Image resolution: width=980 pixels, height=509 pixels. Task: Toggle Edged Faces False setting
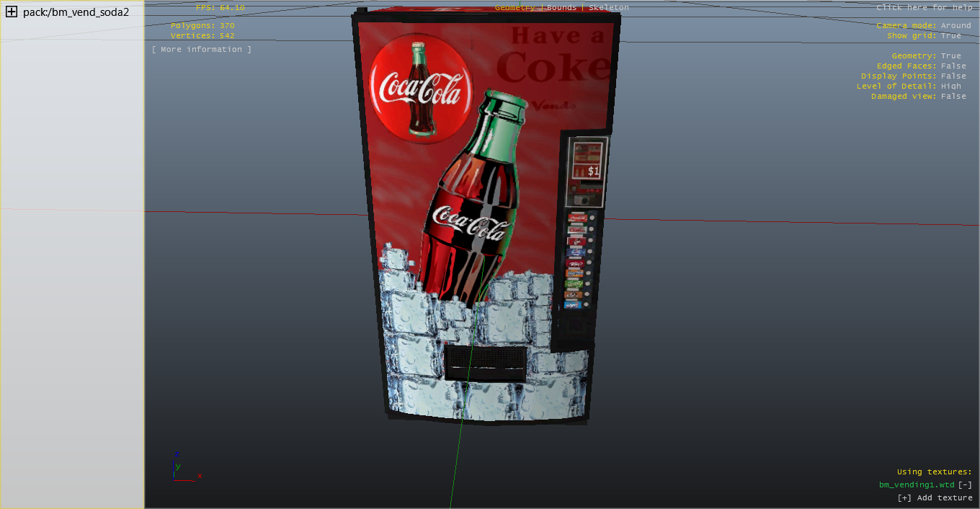(x=953, y=66)
